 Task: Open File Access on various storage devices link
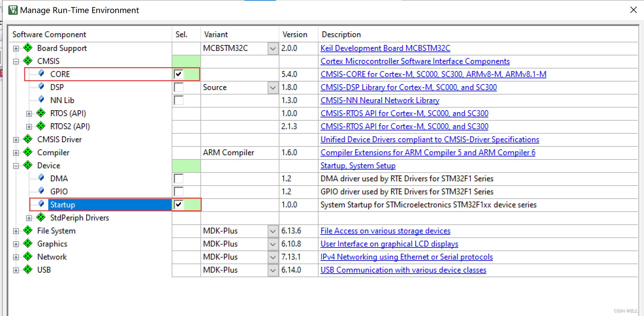385,231
